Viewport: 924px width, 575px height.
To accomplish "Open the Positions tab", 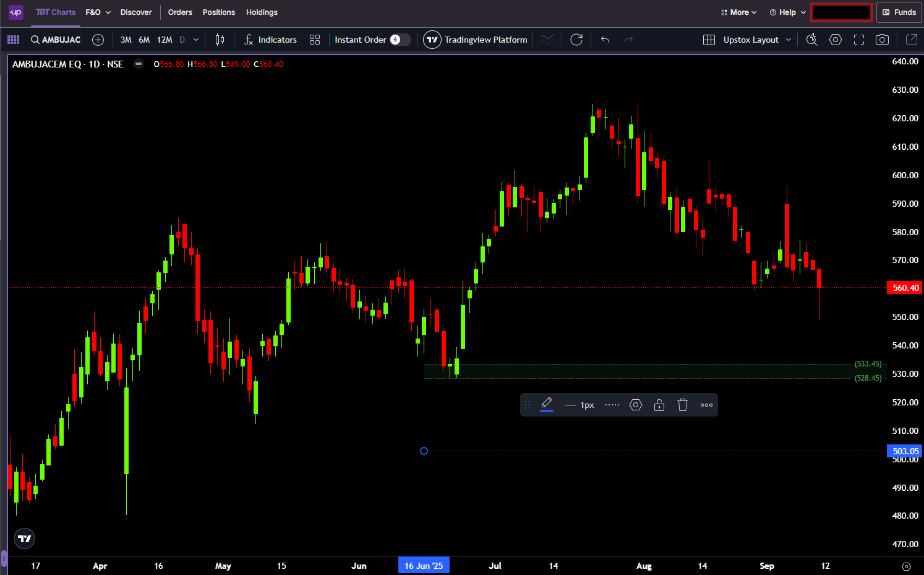I will (x=219, y=12).
